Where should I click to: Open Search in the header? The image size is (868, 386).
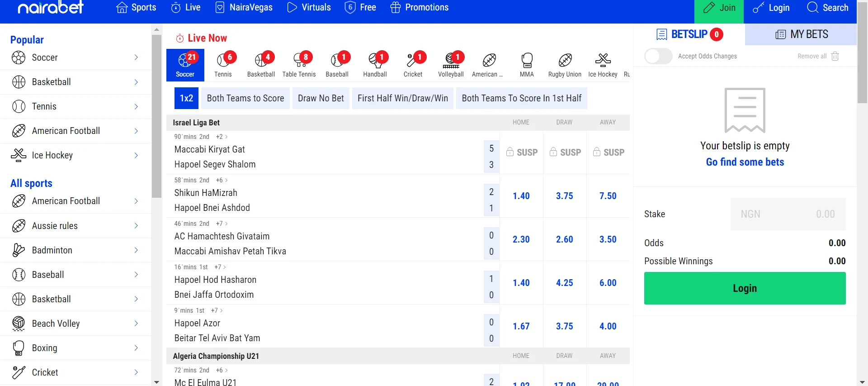pos(828,8)
